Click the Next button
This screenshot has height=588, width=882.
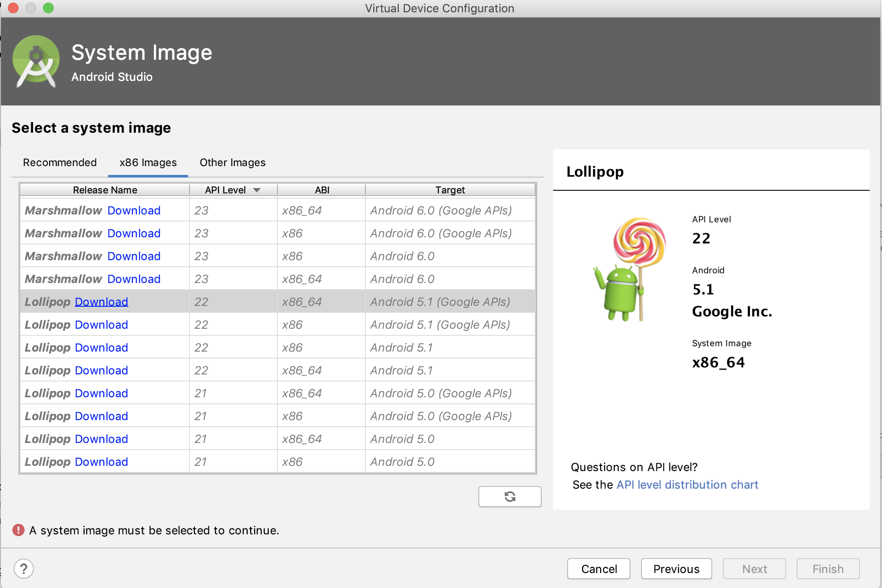(x=754, y=569)
